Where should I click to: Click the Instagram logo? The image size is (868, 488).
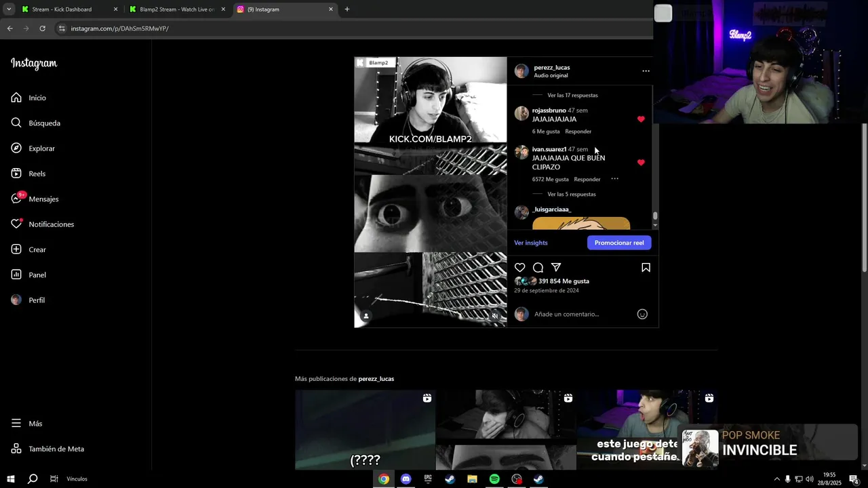[x=34, y=64]
